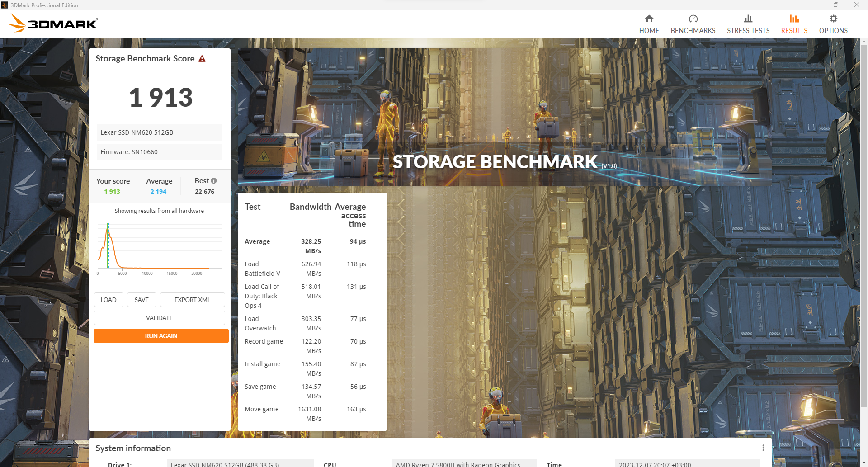Click the 1631.08 MB/s bandwidth value
Screen dimensions: 868x467
pyautogui.click(x=309, y=414)
